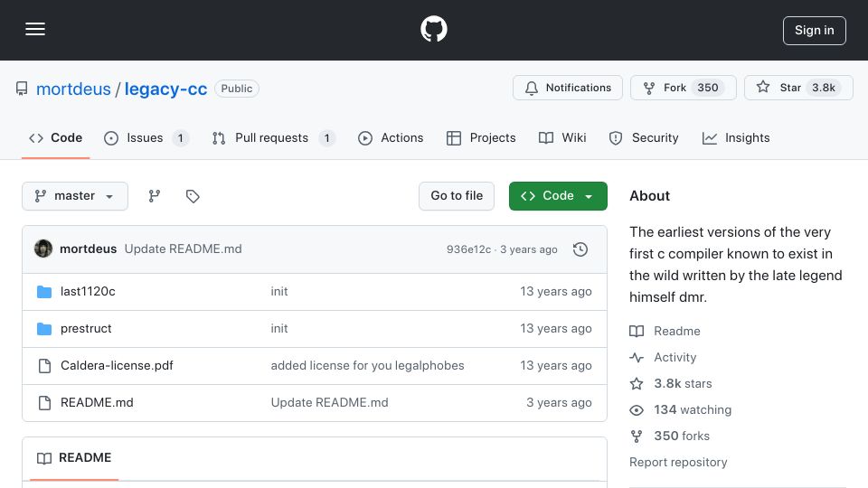This screenshot has height=488, width=868.
Task: Click the eye icon beside 134 watching
Action: (637, 410)
